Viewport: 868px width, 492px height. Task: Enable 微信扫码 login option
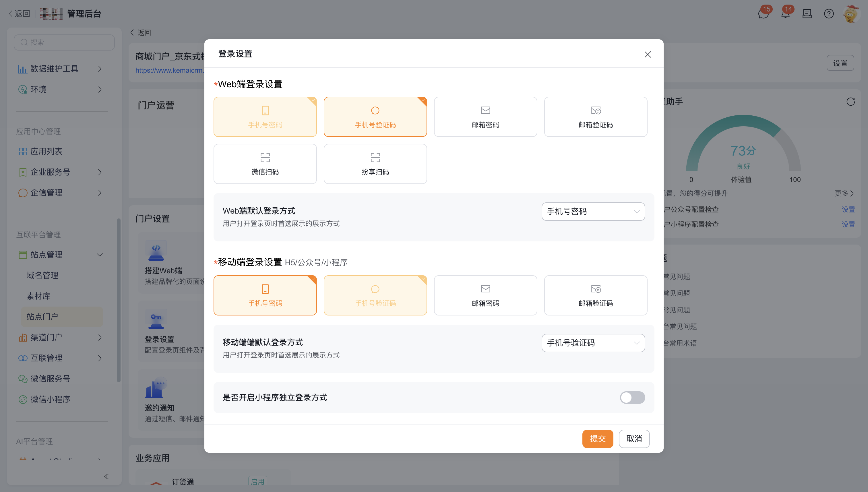point(265,164)
